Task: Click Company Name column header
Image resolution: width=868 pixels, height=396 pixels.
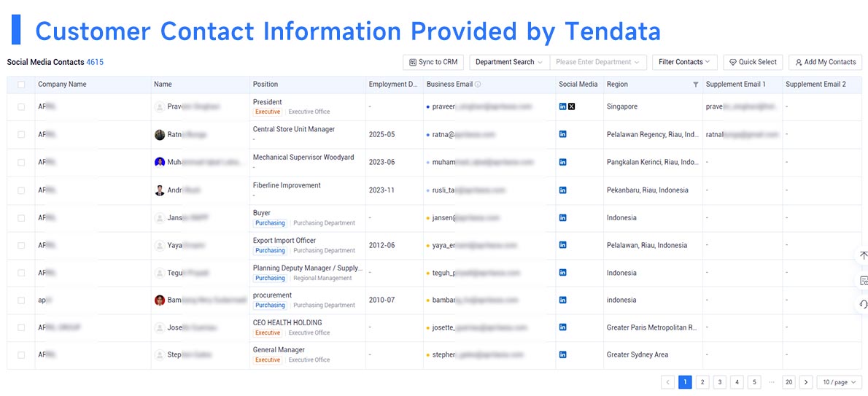Action: click(62, 84)
